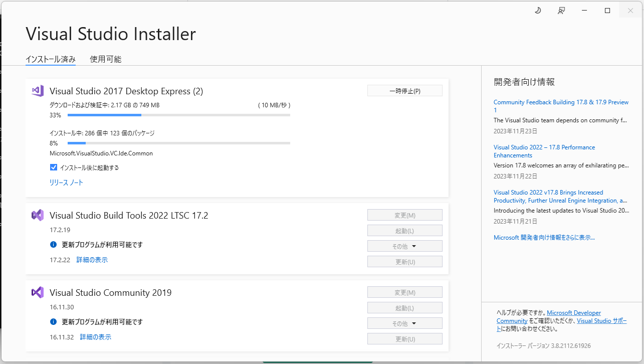
Task: Open 17.8 Performance Enhancements article link
Action: tap(544, 151)
